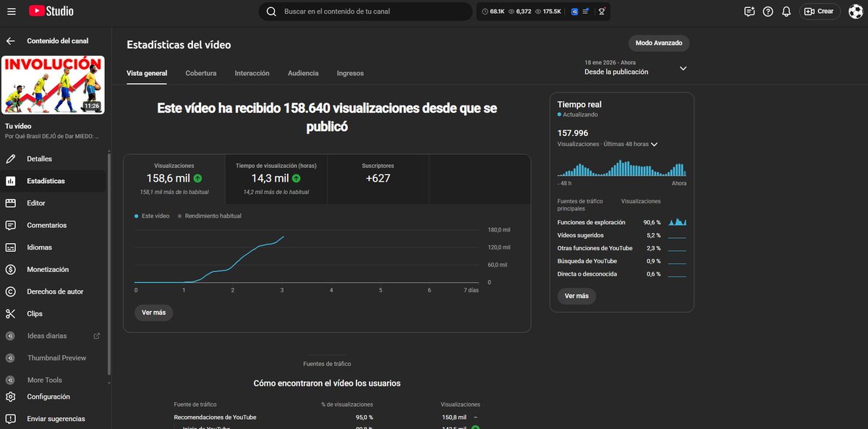Open the AI comments assistant icon
The image size is (868, 429).
pyautogui.click(x=749, y=12)
